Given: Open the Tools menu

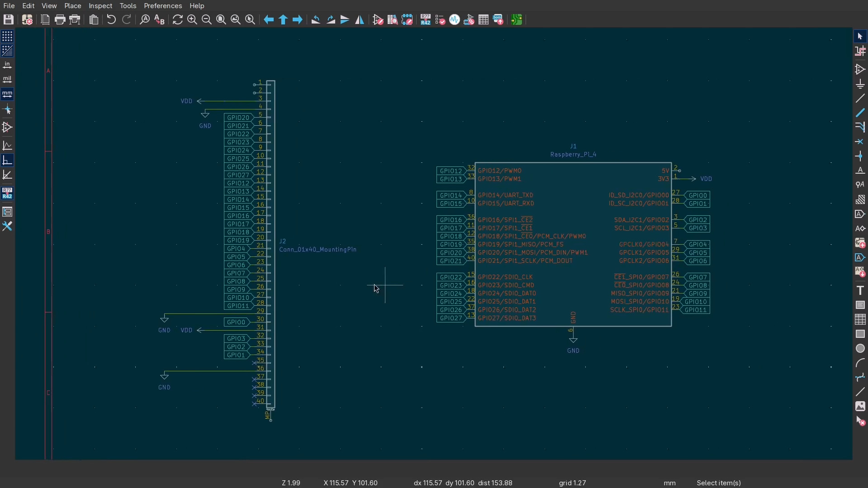Looking at the screenshot, I should (x=128, y=6).
